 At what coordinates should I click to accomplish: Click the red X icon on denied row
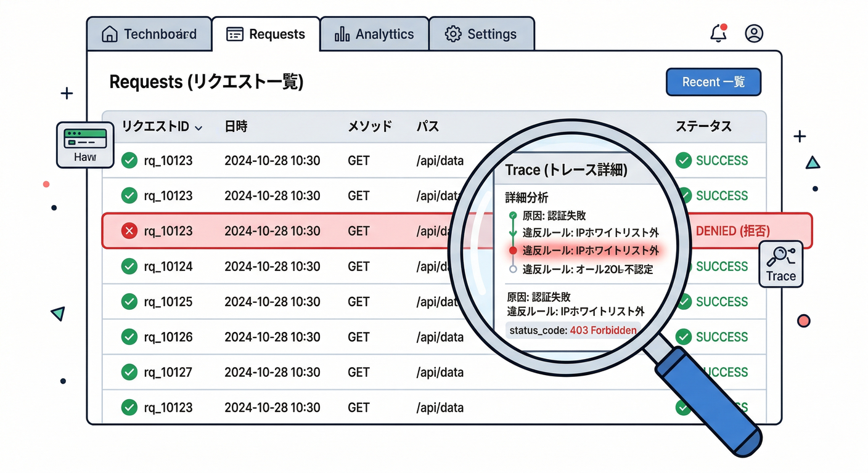coord(129,231)
